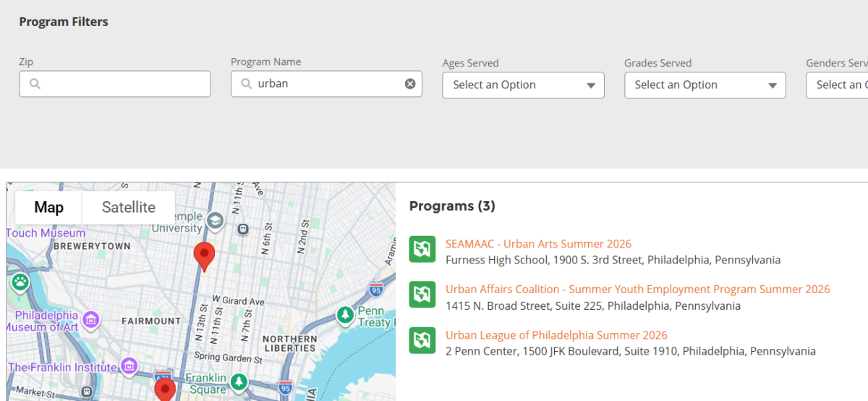
Task: Click the Franklin Institute map marker
Action: [x=129, y=366]
